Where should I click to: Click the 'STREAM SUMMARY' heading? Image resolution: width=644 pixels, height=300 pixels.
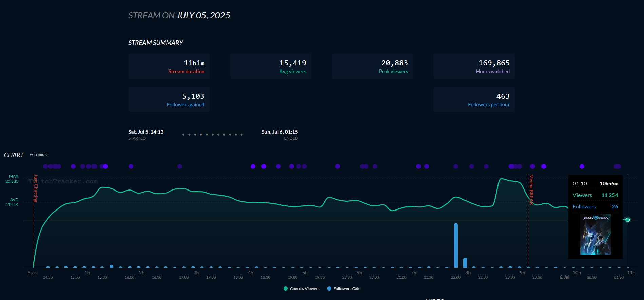pyautogui.click(x=156, y=43)
